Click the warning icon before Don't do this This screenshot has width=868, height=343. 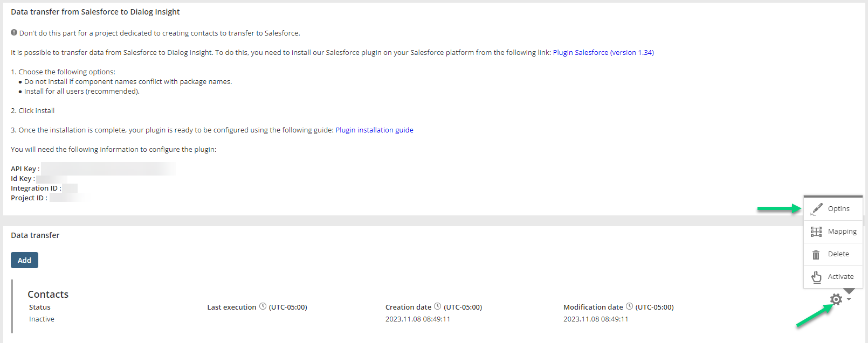(x=14, y=32)
